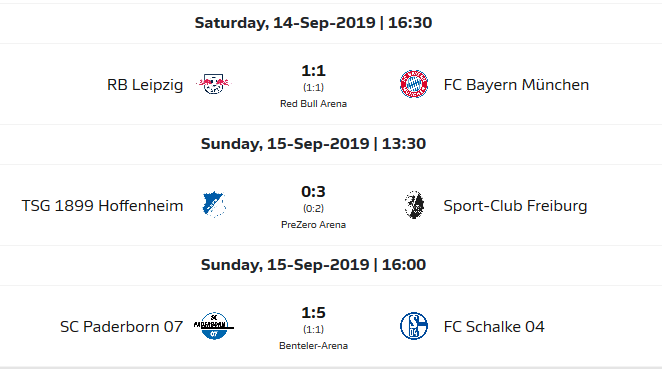Open the 1:1 Leipzig match score
The height and width of the screenshot is (369, 662).
pyautogui.click(x=313, y=71)
